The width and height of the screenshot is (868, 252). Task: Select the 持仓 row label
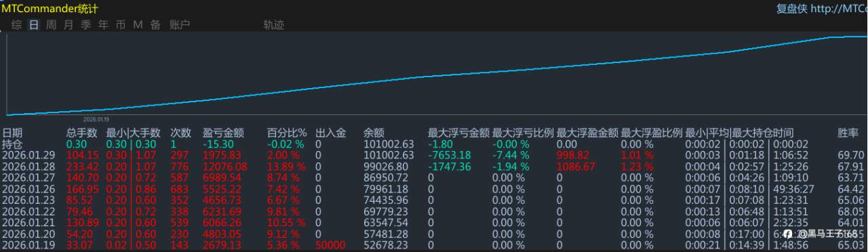point(12,144)
